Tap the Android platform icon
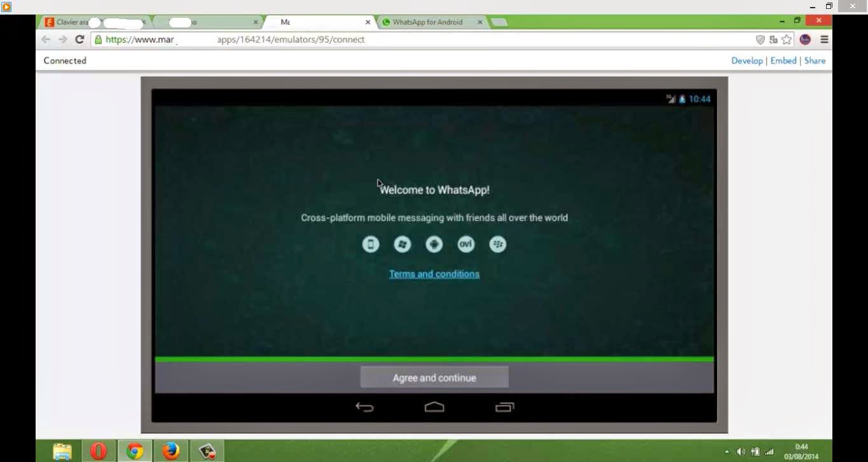The height and width of the screenshot is (462, 868). coord(434,244)
